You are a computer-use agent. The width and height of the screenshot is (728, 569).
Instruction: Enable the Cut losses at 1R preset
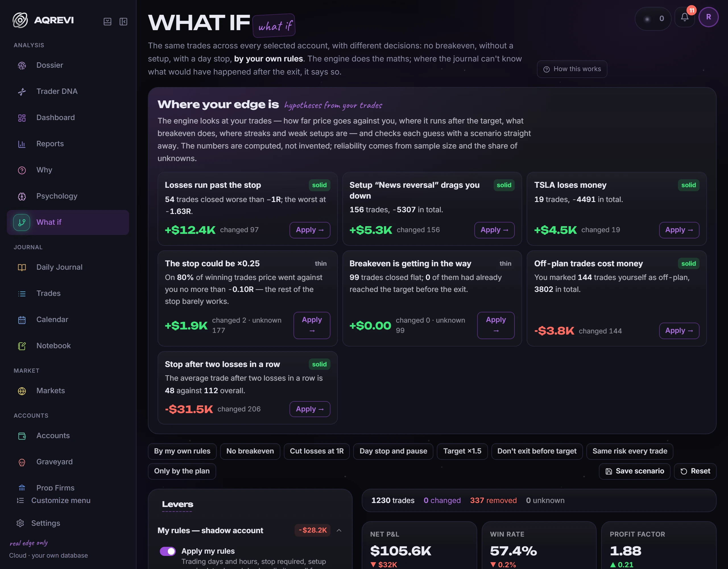[317, 451]
